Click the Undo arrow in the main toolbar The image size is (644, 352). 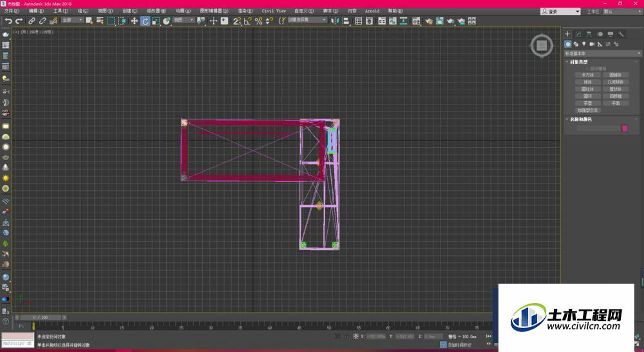click(8, 21)
